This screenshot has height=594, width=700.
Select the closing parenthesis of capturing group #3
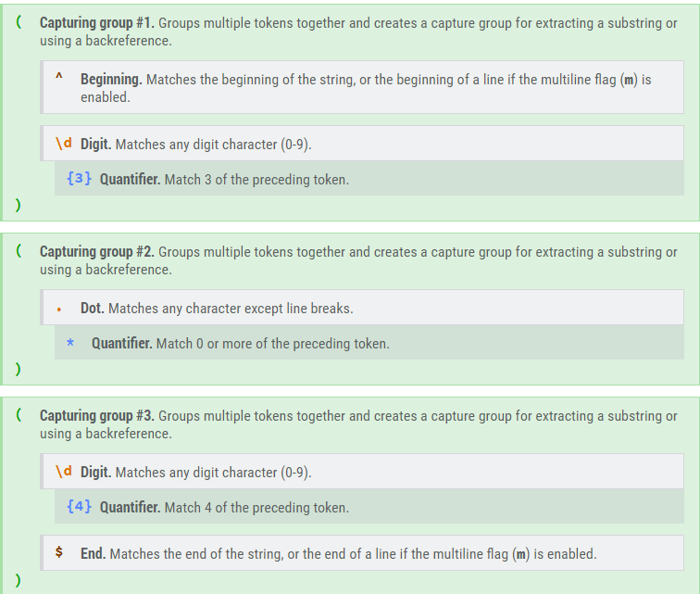[19, 579]
